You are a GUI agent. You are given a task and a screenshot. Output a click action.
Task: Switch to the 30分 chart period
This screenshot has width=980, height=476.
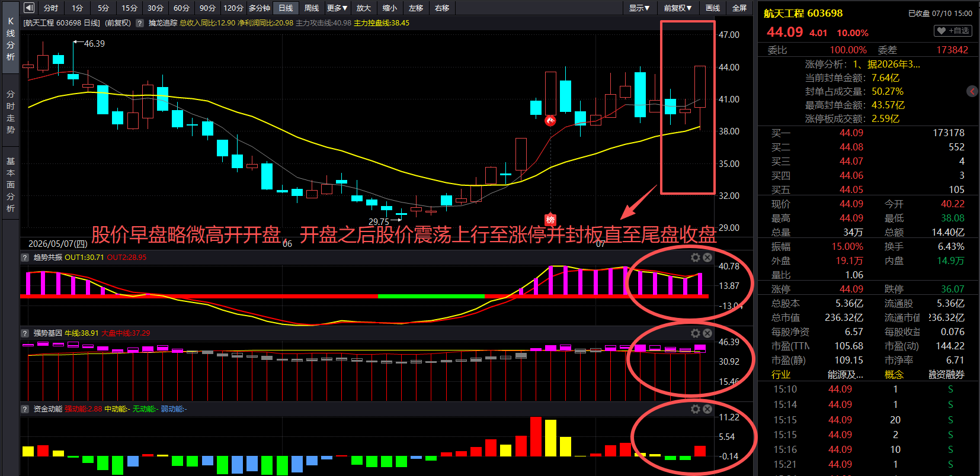155,8
